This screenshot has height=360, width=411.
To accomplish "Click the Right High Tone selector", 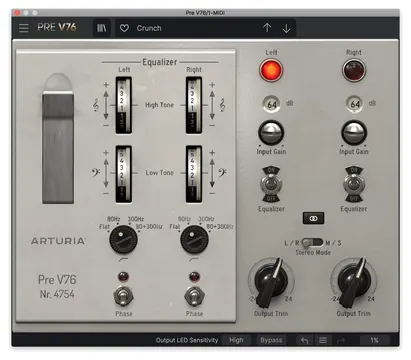I will 194,105.
